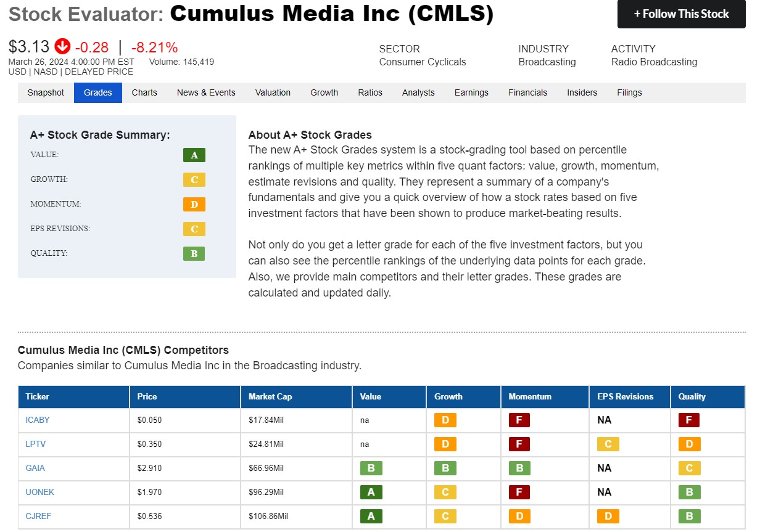This screenshot has width=760, height=532.
Task: Open the LPTV ticker link
Action: pos(36,444)
